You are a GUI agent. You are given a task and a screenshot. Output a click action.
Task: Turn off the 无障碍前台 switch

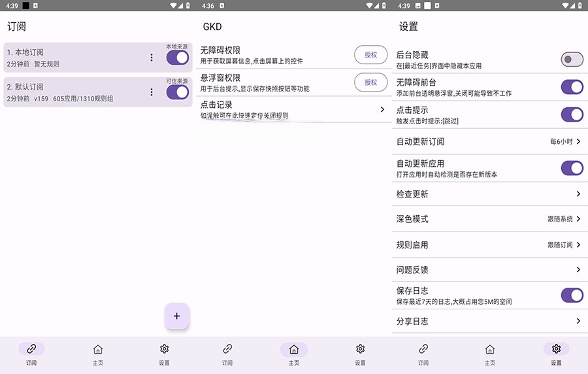tap(572, 87)
